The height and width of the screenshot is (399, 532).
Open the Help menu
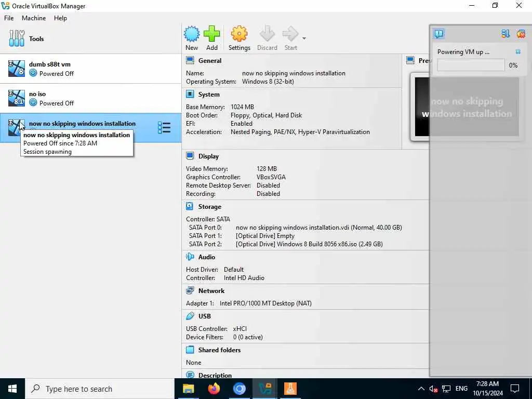click(60, 18)
